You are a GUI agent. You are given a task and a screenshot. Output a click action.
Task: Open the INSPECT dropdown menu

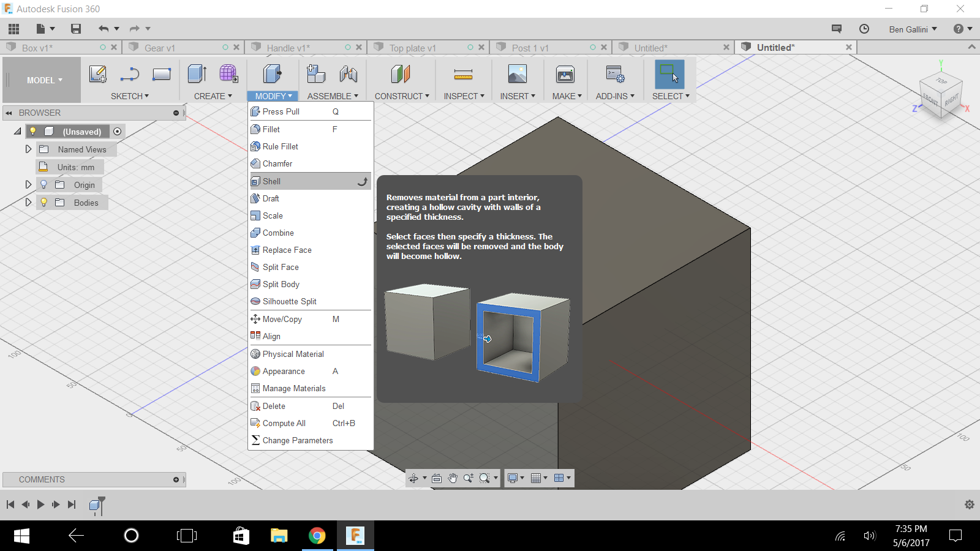point(464,96)
